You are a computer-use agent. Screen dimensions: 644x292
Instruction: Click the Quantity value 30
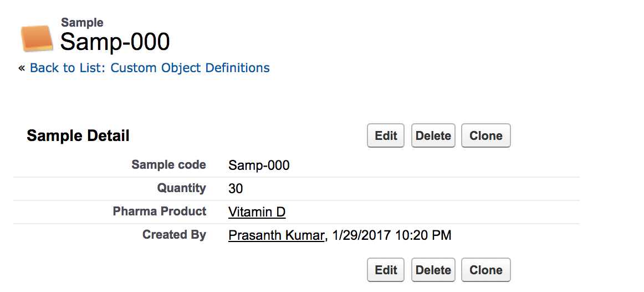pos(236,189)
